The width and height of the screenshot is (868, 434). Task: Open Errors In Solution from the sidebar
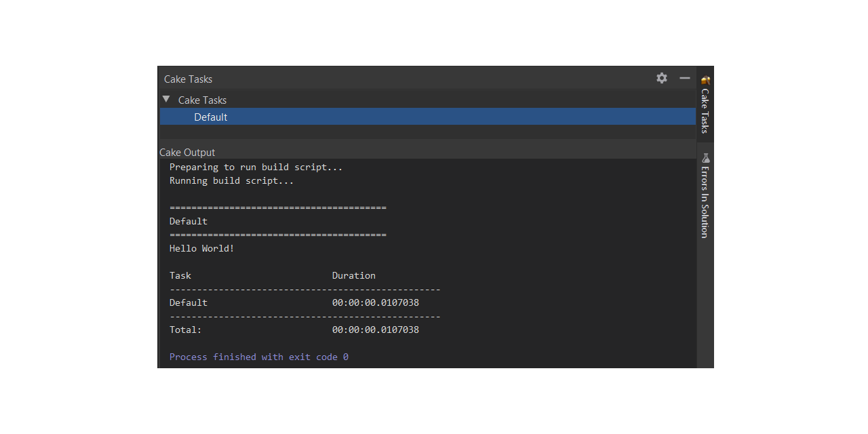coord(705,197)
